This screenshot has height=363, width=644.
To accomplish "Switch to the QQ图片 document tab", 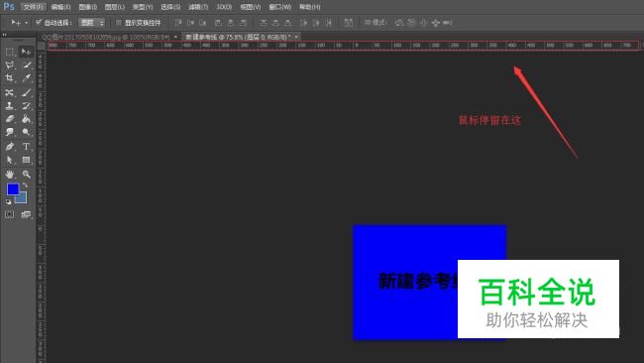I will (x=106, y=37).
